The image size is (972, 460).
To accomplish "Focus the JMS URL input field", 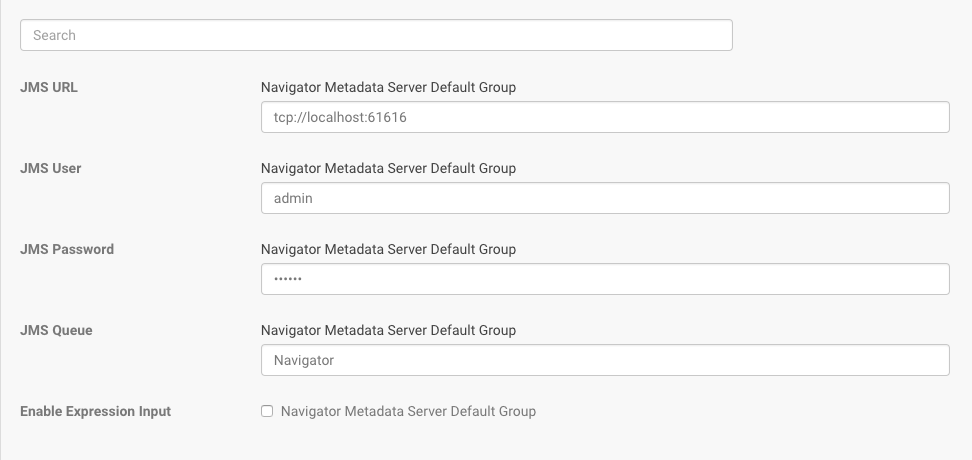I will [604, 117].
